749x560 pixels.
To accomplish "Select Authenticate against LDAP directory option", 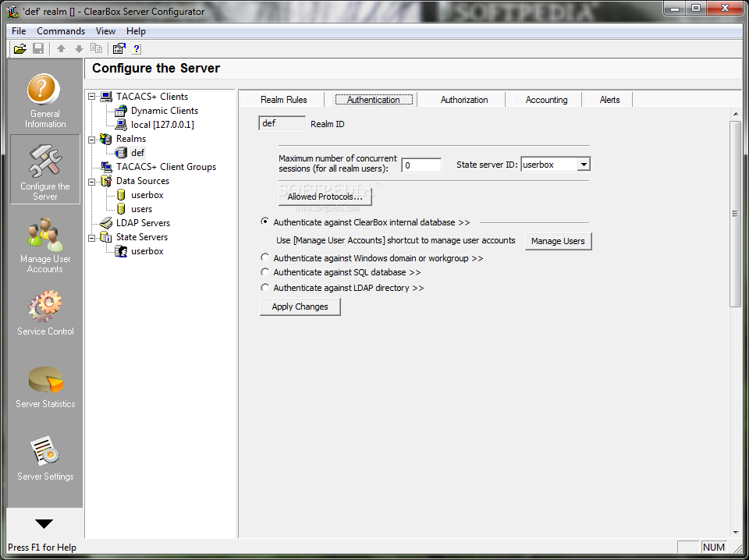I will point(264,288).
